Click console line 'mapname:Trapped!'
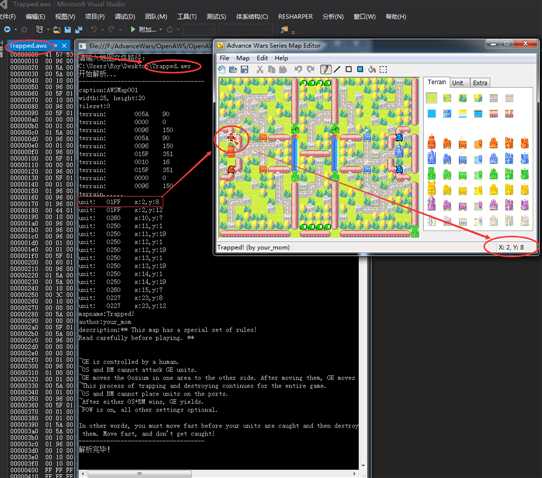542x478 pixels. pyautogui.click(x=106, y=314)
